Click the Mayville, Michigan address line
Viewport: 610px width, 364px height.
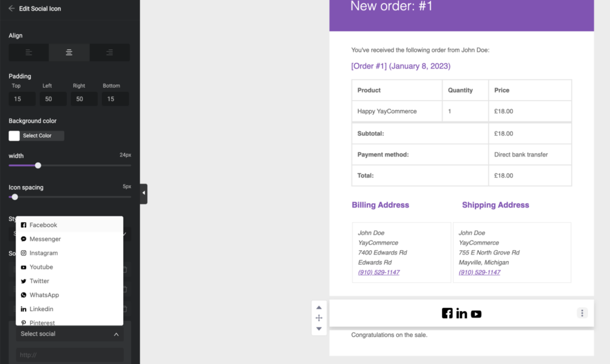[x=484, y=263]
